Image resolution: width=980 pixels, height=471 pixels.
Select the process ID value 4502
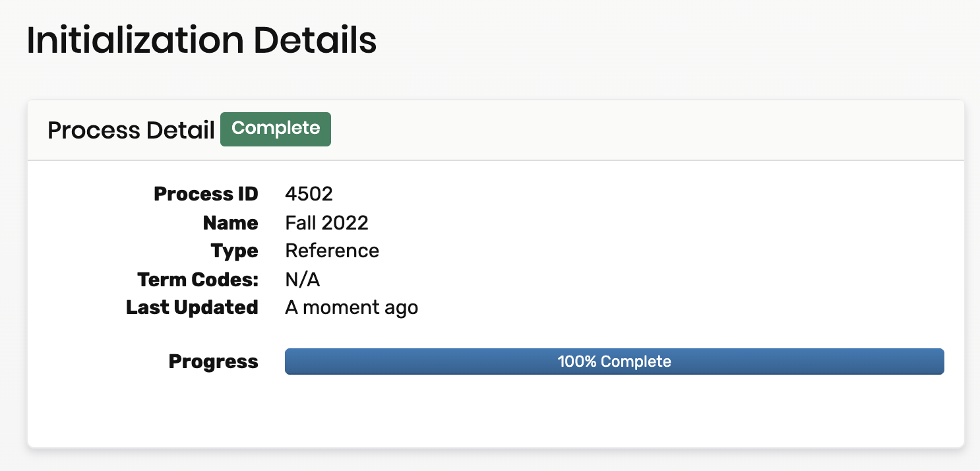pyautogui.click(x=309, y=194)
